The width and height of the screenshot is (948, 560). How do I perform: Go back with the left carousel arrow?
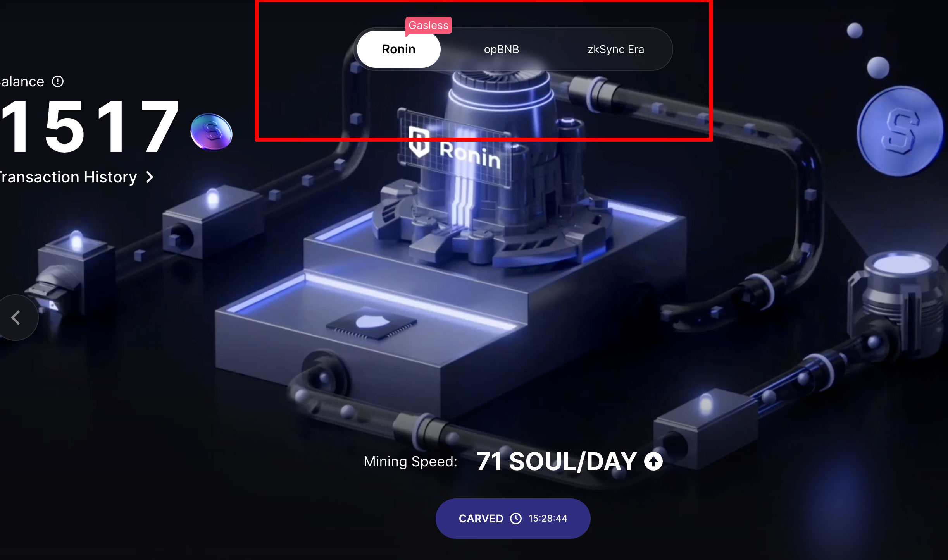click(16, 318)
